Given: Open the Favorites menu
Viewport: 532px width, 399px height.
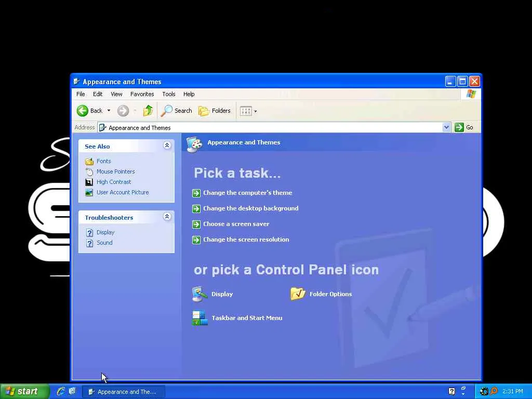Looking at the screenshot, I should click(x=142, y=94).
